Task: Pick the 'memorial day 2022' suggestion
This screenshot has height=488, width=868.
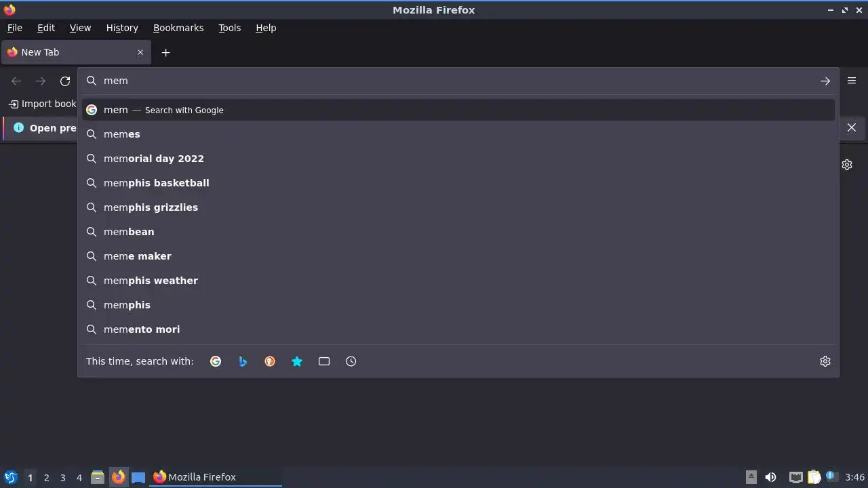Action: coord(458,159)
